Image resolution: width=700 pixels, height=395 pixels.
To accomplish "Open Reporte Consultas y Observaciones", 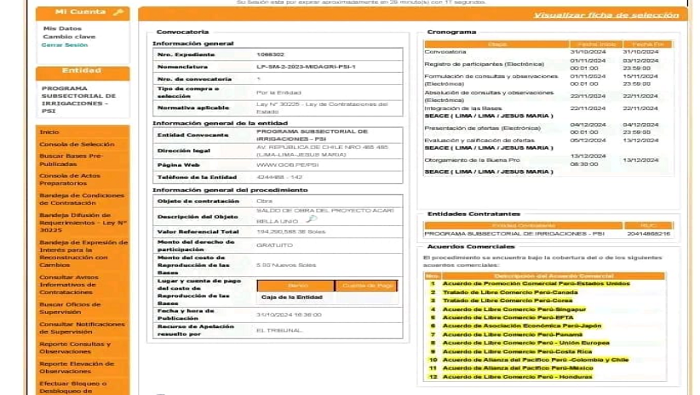I will pos(75,348).
